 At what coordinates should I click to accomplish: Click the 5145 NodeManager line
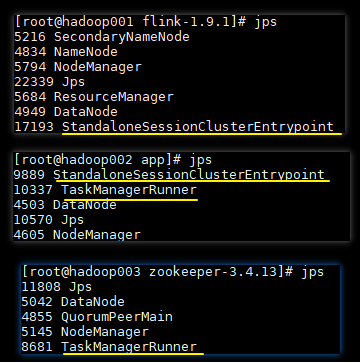tap(85, 332)
